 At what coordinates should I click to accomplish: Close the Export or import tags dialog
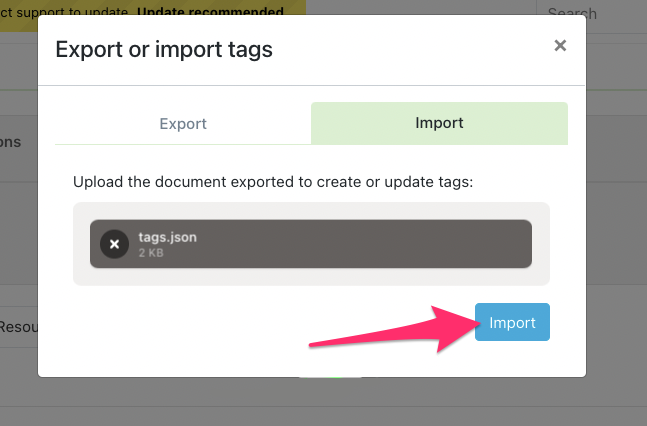(x=560, y=45)
